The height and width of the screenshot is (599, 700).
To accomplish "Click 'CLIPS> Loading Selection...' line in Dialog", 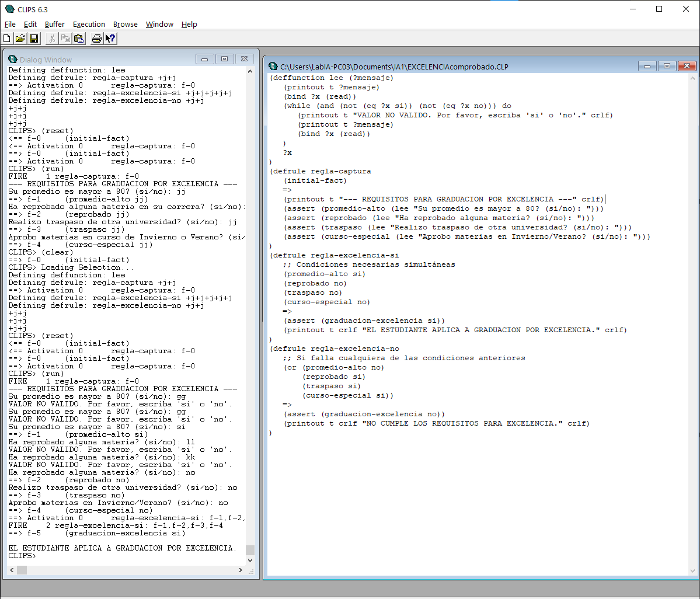I will click(71, 267).
